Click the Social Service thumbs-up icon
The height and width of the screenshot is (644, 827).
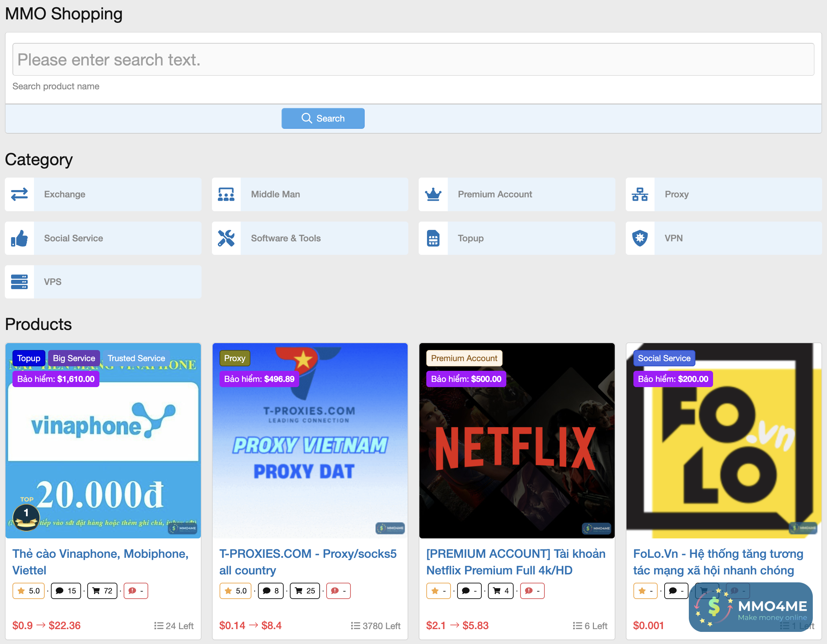pyautogui.click(x=19, y=238)
